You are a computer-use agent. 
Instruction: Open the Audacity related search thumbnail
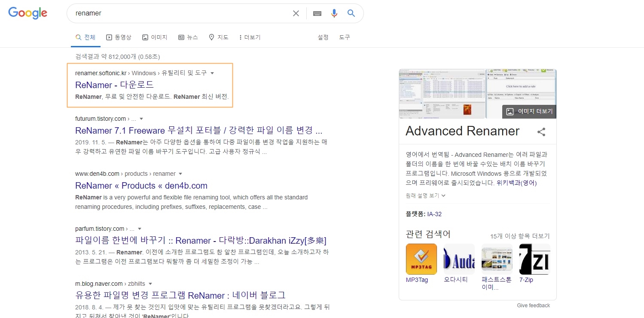[x=459, y=259]
